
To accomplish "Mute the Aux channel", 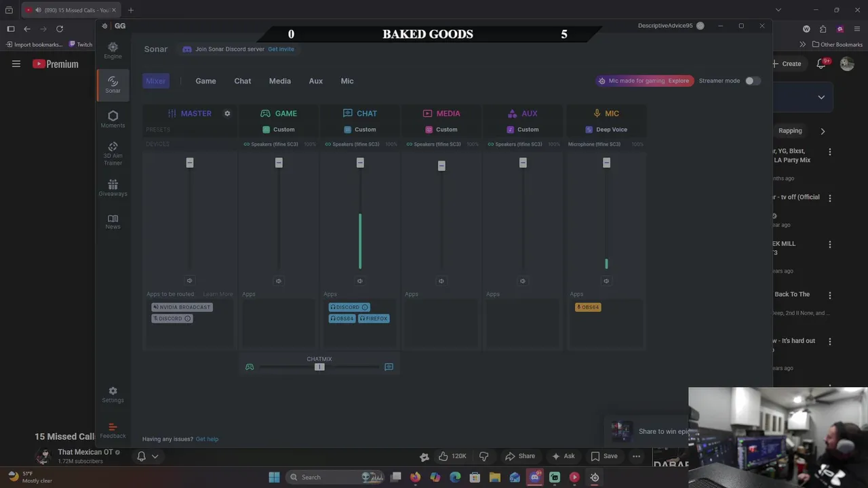I will click(522, 281).
